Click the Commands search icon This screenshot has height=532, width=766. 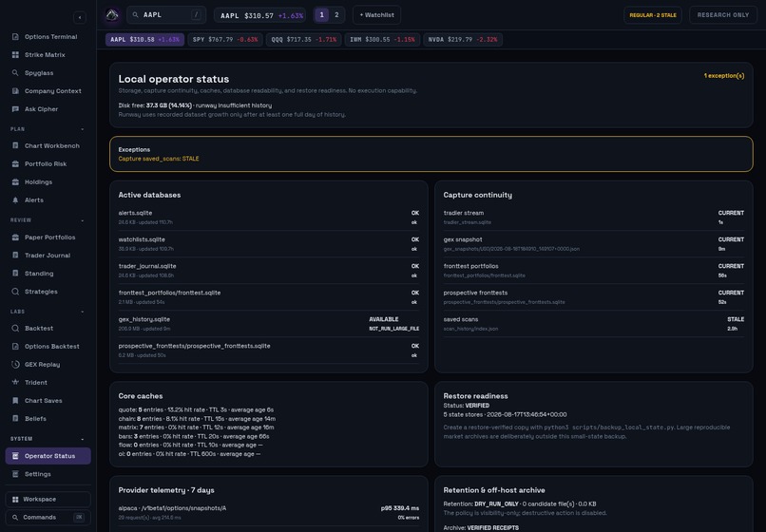tap(15, 518)
